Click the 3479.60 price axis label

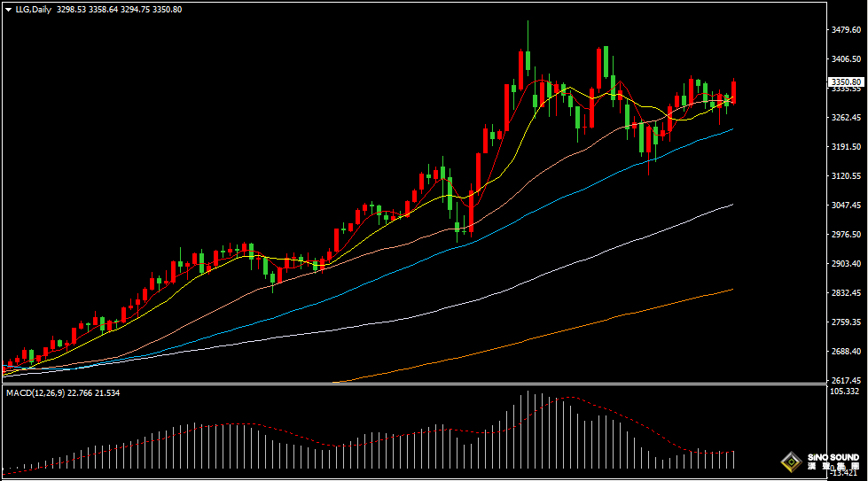click(846, 30)
